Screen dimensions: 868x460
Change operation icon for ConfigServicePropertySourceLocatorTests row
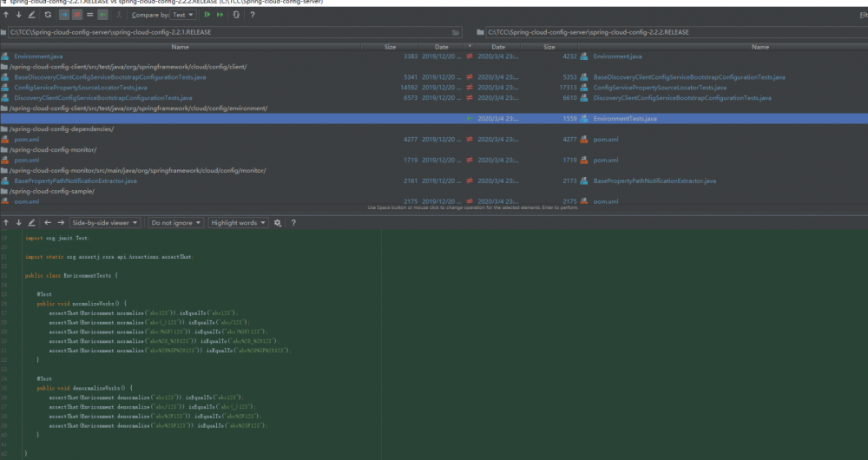pos(470,88)
